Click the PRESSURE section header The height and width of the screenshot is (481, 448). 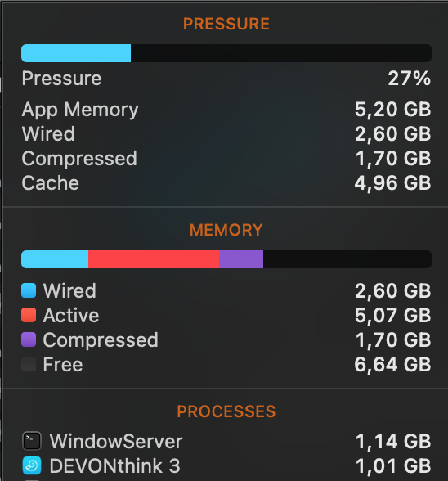pyautogui.click(x=226, y=24)
